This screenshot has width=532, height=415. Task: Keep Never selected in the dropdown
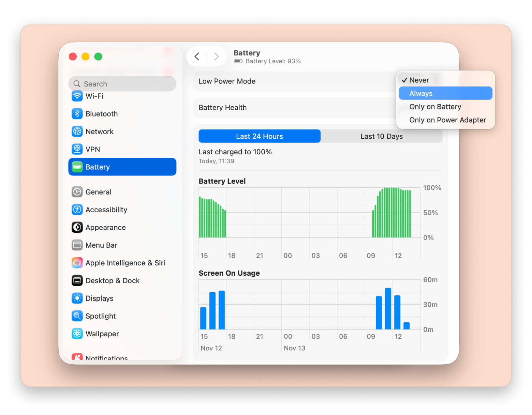[419, 80]
